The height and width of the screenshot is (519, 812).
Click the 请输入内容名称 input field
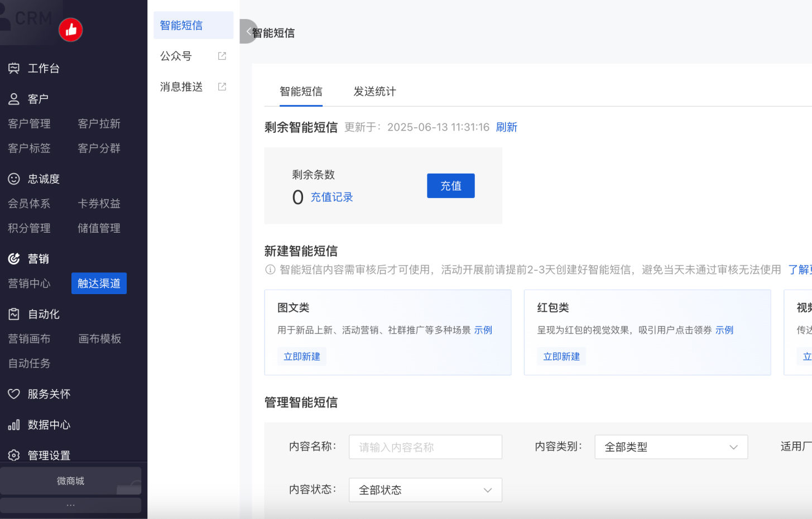[425, 447]
